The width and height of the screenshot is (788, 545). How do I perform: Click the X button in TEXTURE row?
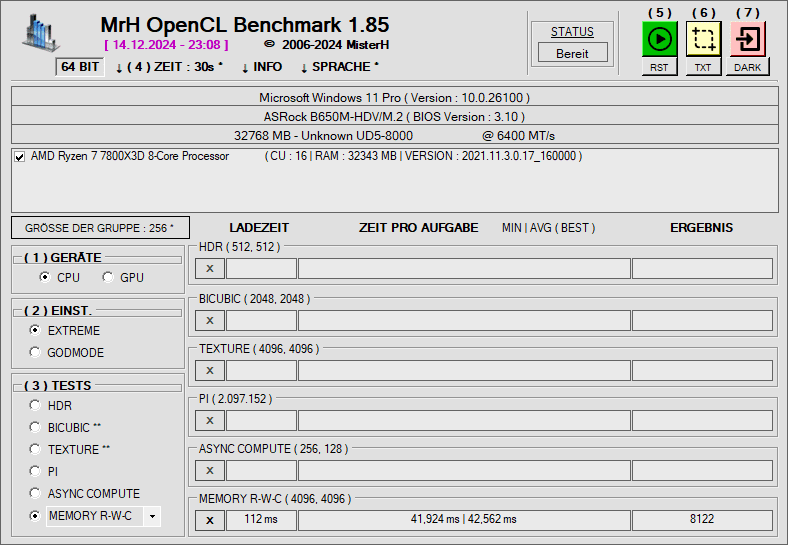(x=210, y=371)
